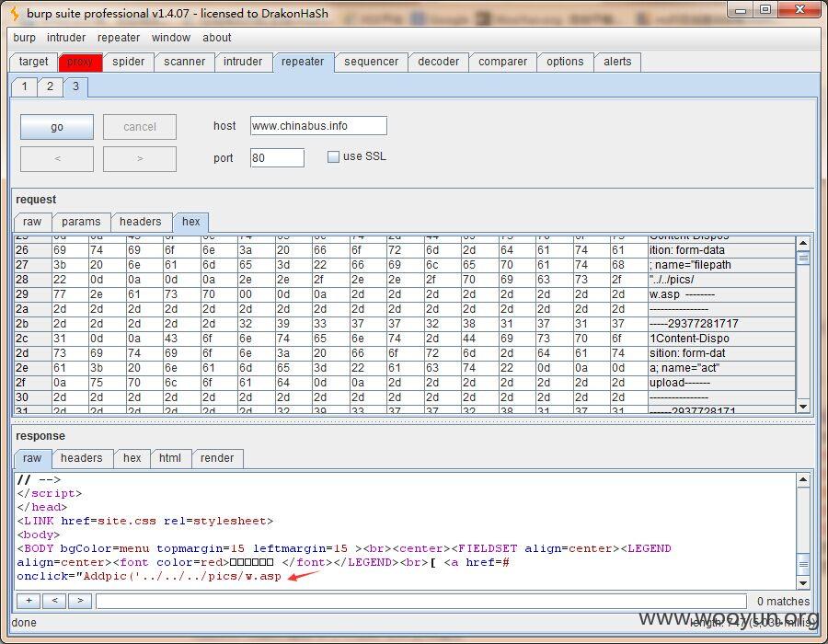828x644 pixels.
Task: Click the response pane scroll up arrow
Action: click(803, 480)
